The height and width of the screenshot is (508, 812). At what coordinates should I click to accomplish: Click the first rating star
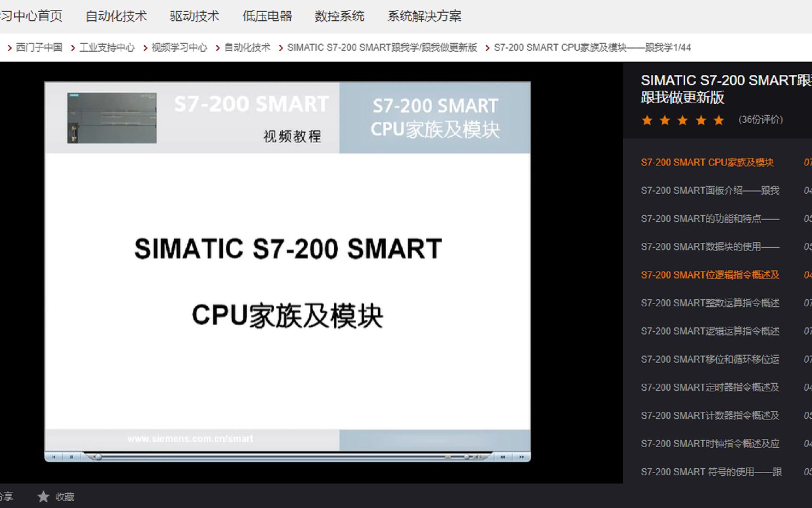(x=647, y=120)
